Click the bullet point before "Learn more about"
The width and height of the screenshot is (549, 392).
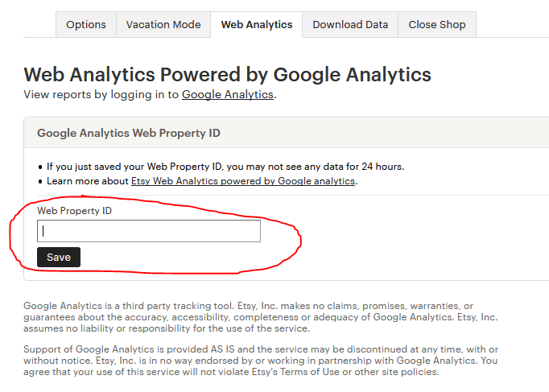point(40,181)
